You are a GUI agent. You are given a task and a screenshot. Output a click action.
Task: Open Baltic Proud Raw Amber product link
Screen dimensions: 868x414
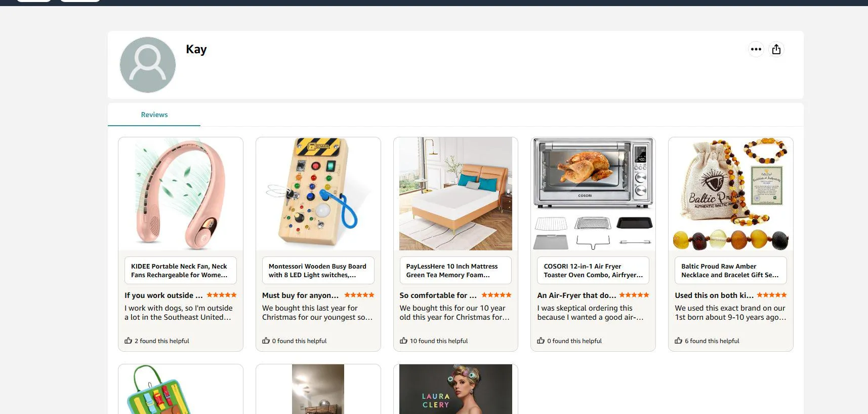click(731, 271)
